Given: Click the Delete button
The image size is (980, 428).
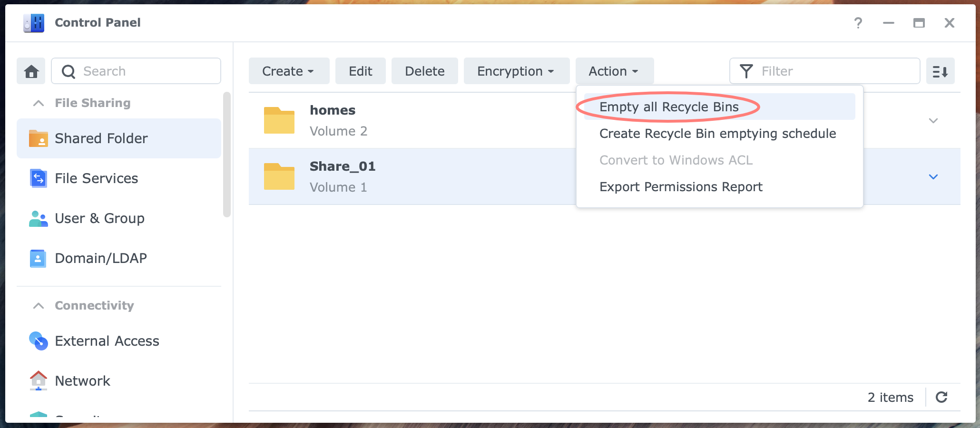Looking at the screenshot, I should click(x=424, y=71).
